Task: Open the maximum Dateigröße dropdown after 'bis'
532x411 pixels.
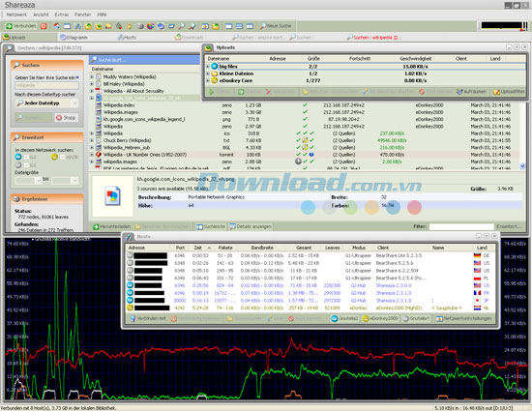Action: 74,181
